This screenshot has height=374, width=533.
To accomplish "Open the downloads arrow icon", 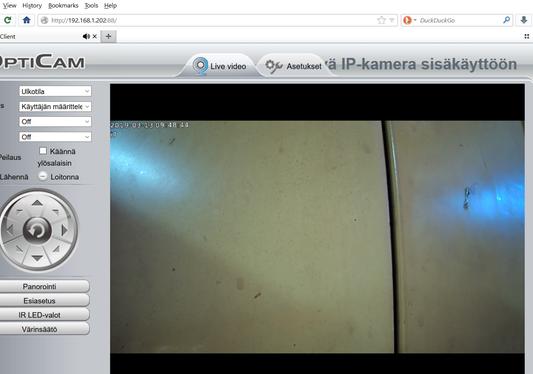I will [524, 20].
